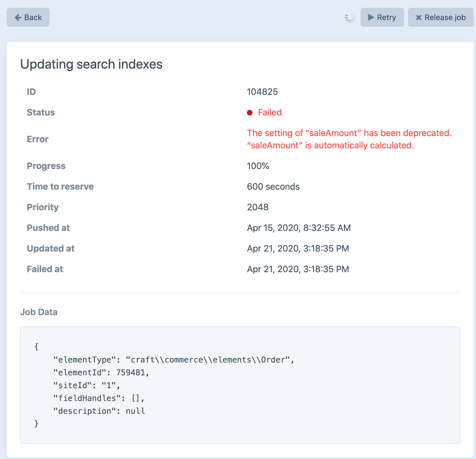Release the job
The width and height of the screenshot is (476, 459).
click(x=441, y=17)
